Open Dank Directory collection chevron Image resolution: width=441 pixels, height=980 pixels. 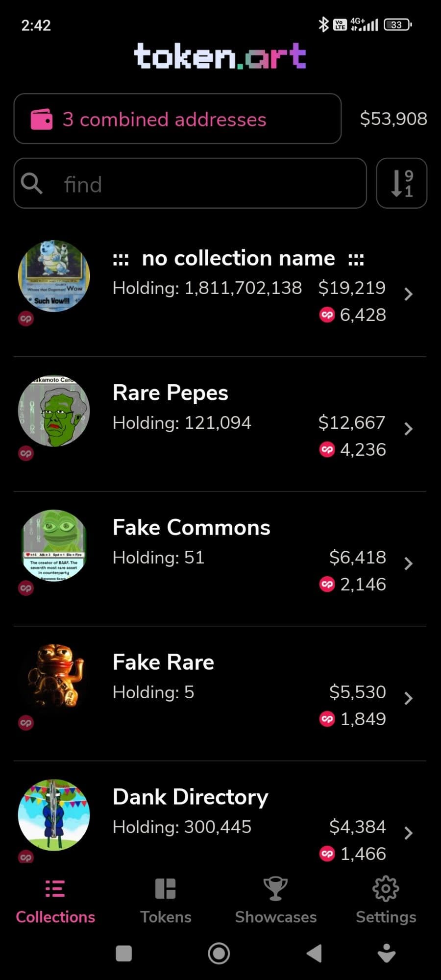408,833
